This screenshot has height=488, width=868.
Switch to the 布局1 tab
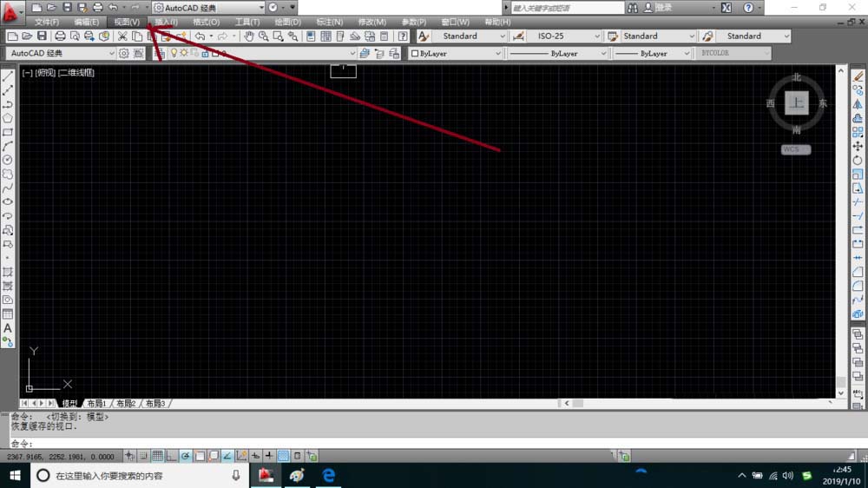[x=96, y=403]
